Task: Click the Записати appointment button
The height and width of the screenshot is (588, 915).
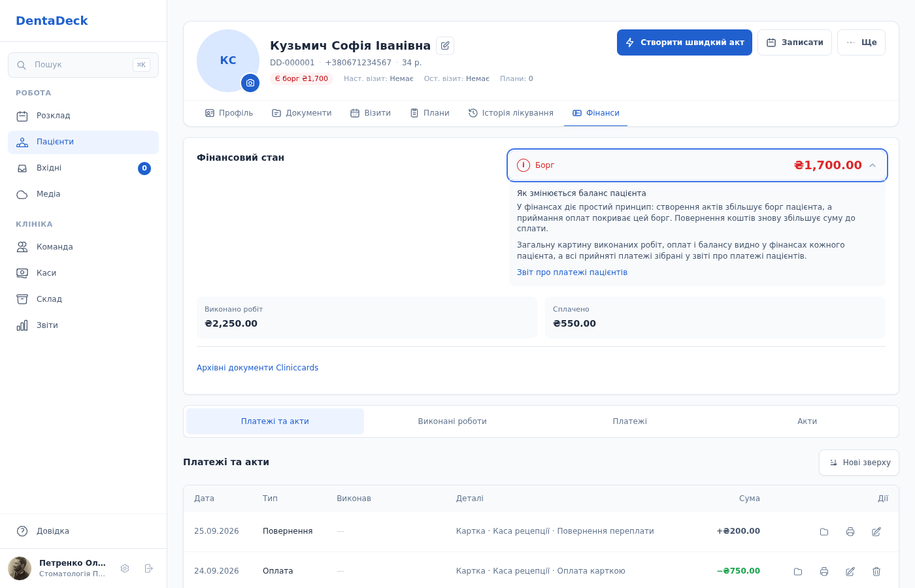Action: 795,42
